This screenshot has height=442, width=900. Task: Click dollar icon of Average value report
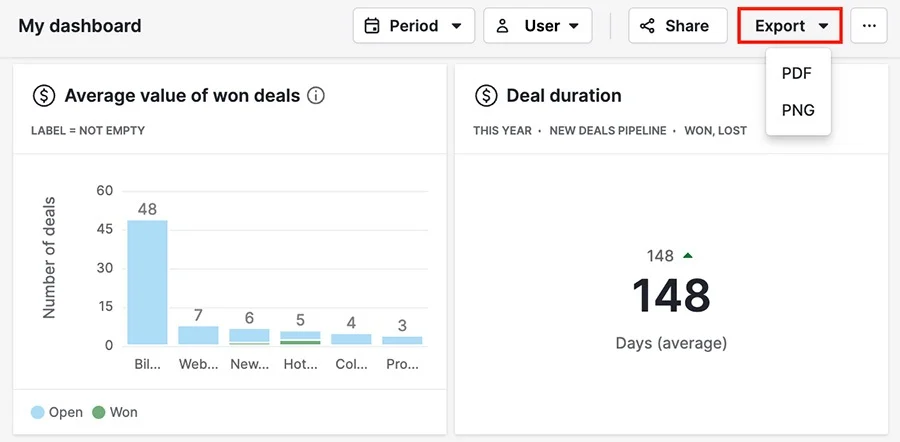pos(44,96)
